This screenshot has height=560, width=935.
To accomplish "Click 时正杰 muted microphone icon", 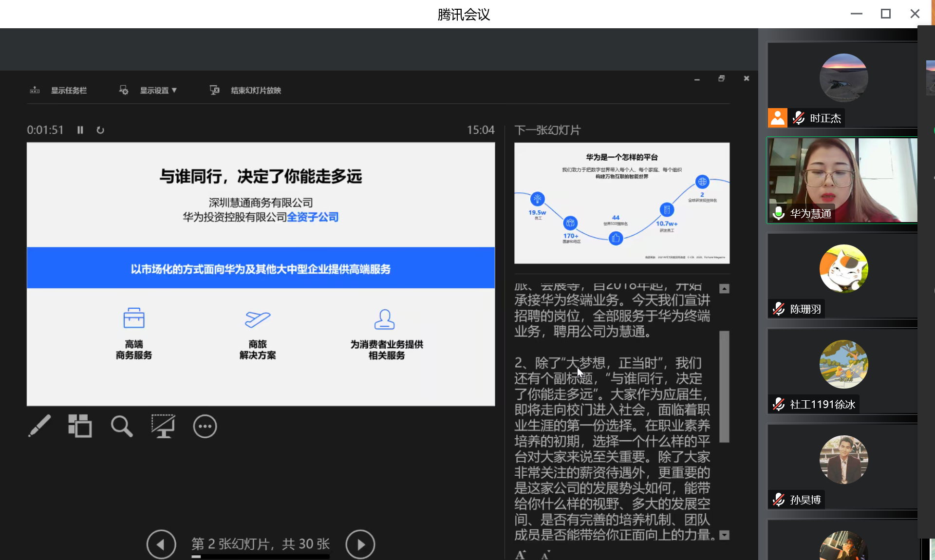I will [799, 118].
